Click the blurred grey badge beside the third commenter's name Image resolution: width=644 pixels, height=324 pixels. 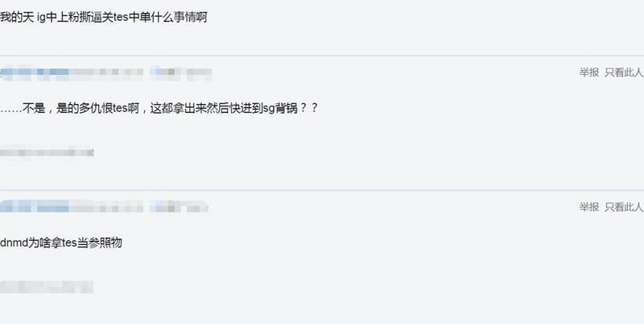179,207
